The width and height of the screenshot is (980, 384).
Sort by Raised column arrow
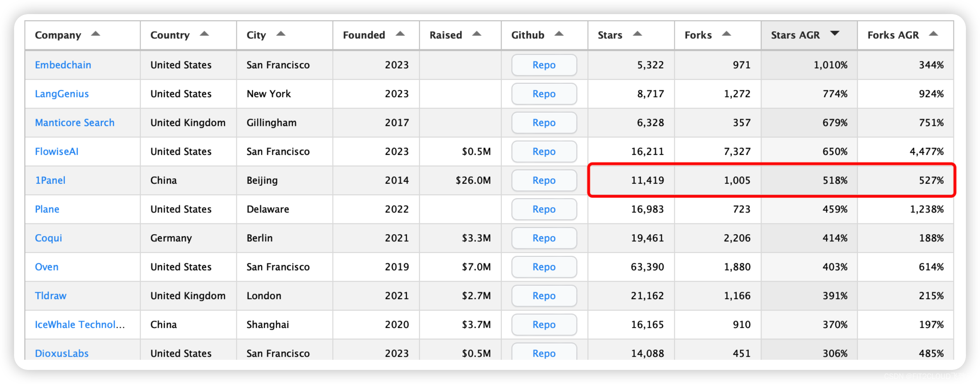[x=476, y=34]
